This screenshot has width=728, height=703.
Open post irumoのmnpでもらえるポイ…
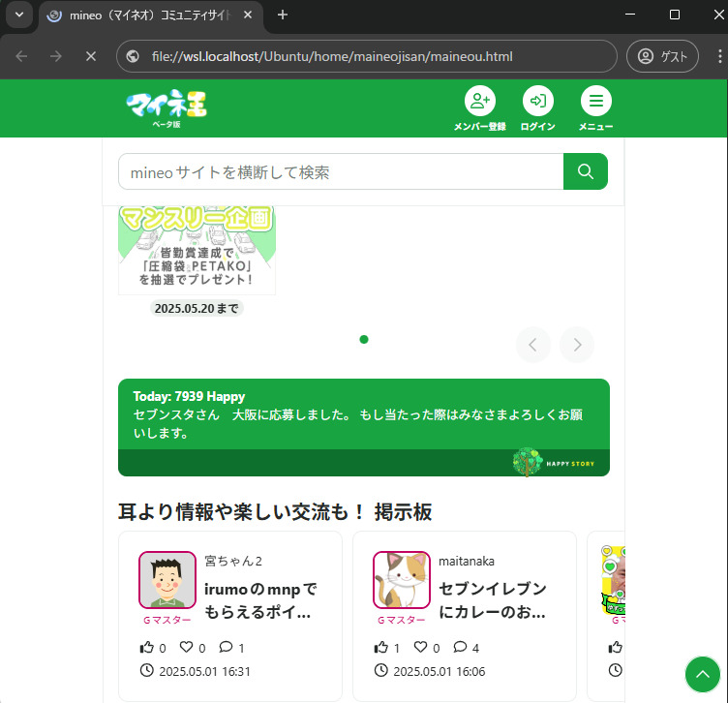coord(260,600)
